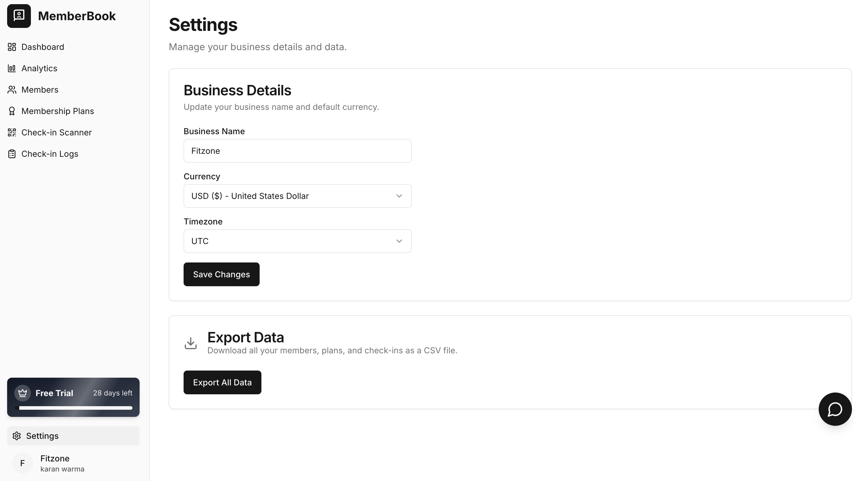Focus the Business Name input field
The height and width of the screenshot is (481, 868).
[297, 151]
